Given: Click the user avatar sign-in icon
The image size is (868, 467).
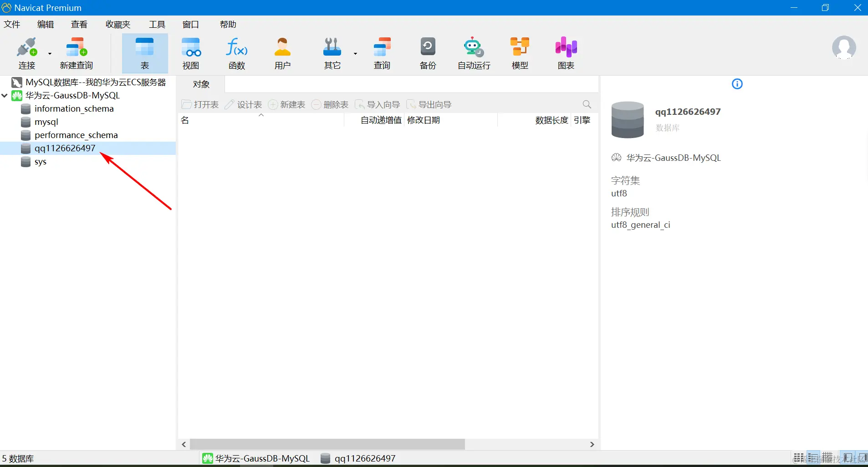Looking at the screenshot, I should click(x=844, y=47).
